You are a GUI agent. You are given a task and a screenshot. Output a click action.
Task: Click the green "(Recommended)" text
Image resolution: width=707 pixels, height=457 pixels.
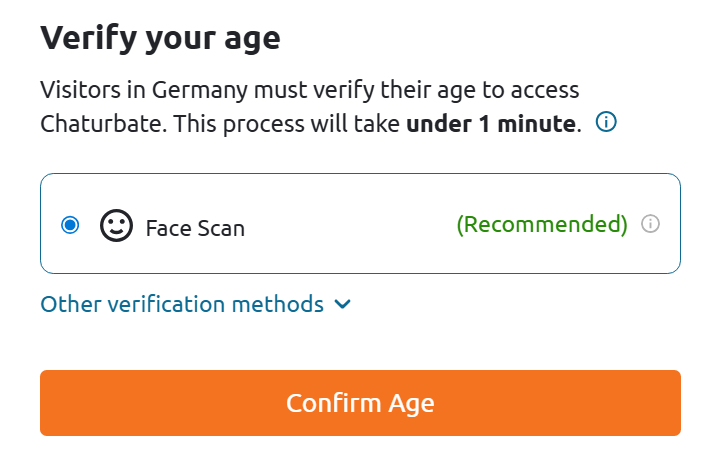(x=542, y=224)
